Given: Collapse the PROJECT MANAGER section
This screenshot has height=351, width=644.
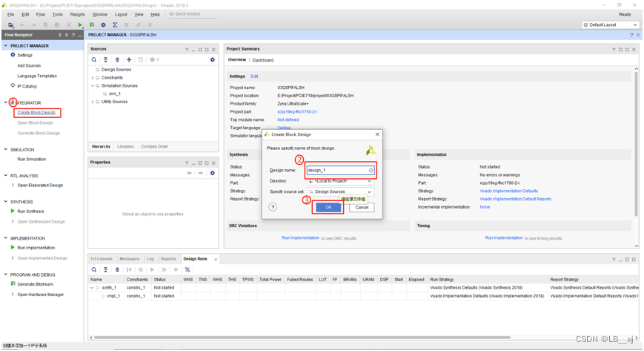Looking at the screenshot, I should (6, 46).
